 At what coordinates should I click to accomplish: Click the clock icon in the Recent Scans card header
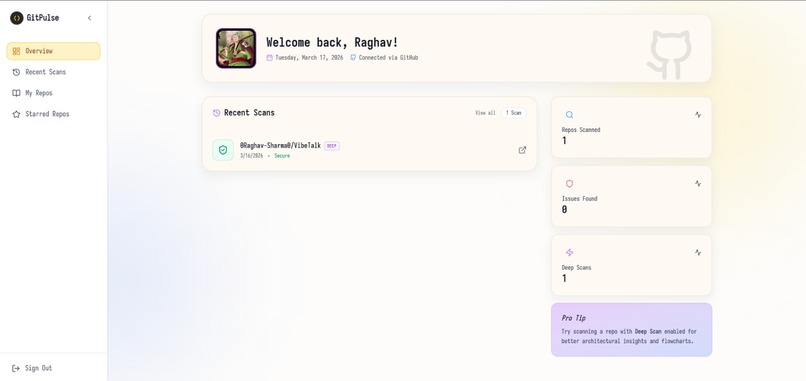[217, 113]
